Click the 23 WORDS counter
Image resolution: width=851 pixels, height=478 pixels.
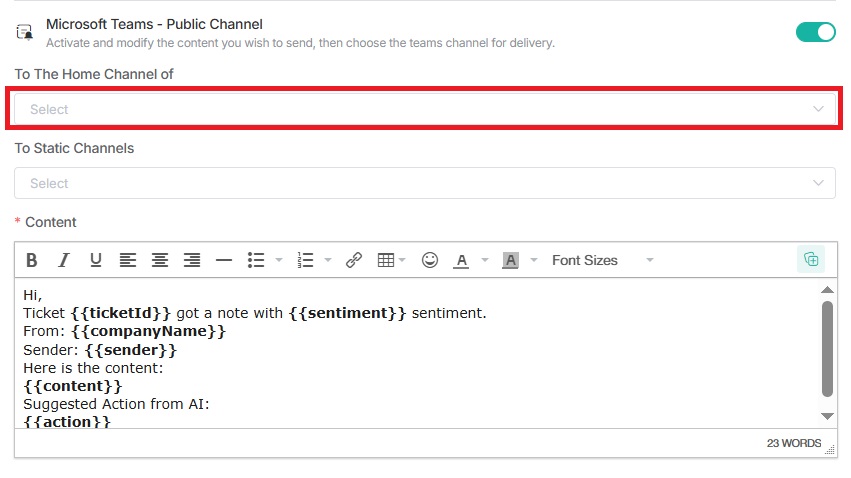point(793,443)
